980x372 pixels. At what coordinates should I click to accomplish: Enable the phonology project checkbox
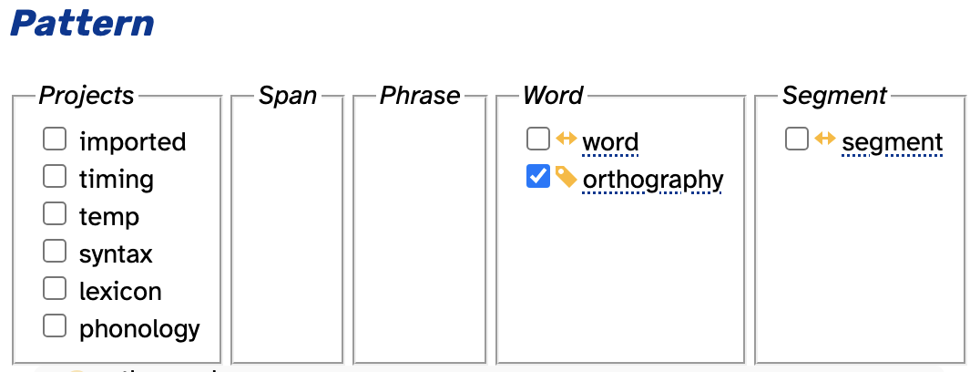coord(55,325)
